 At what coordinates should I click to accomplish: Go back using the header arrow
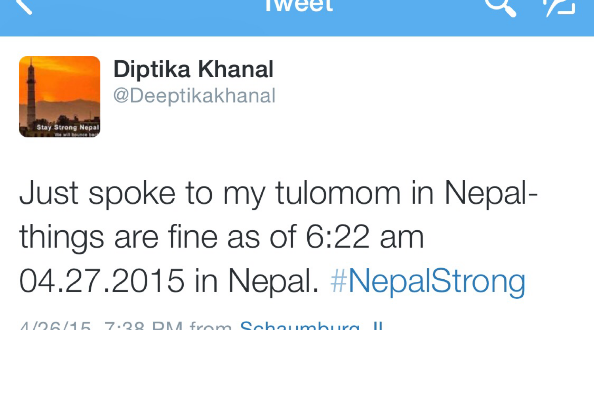23,6
